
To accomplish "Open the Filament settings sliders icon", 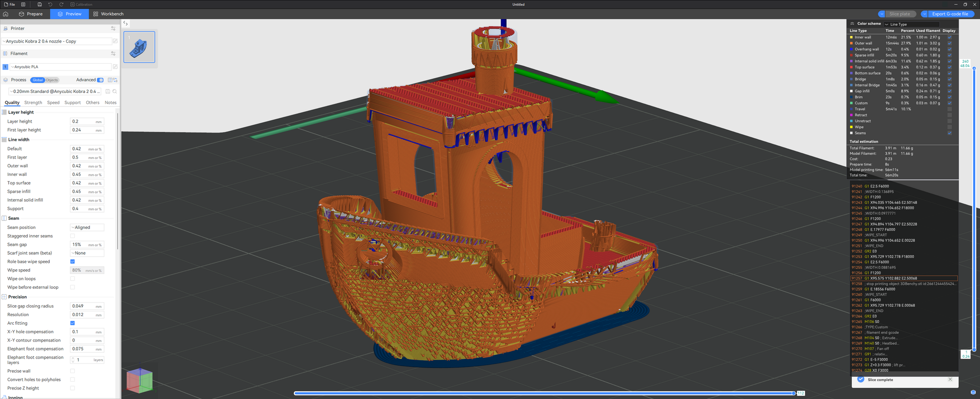I will pos(113,54).
